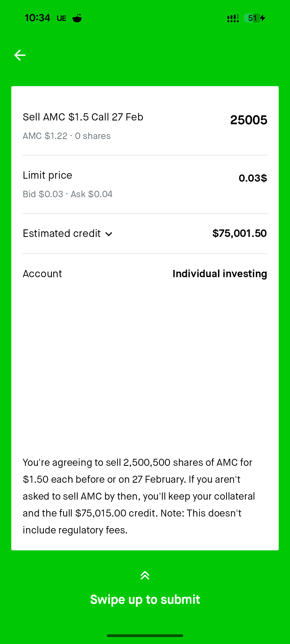The width and height of the screenshot is (290, 644).
Task: Tap the Bid $0.03 · Ask $0.04 text
Action: (x=67, y=194)
